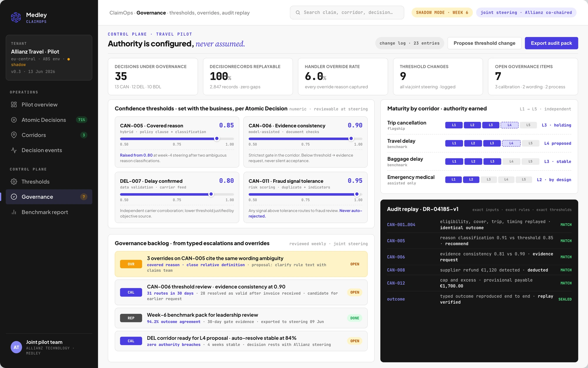Click the Governance badge showing 7
Screen dimensions: 588x368
(84, 197)
